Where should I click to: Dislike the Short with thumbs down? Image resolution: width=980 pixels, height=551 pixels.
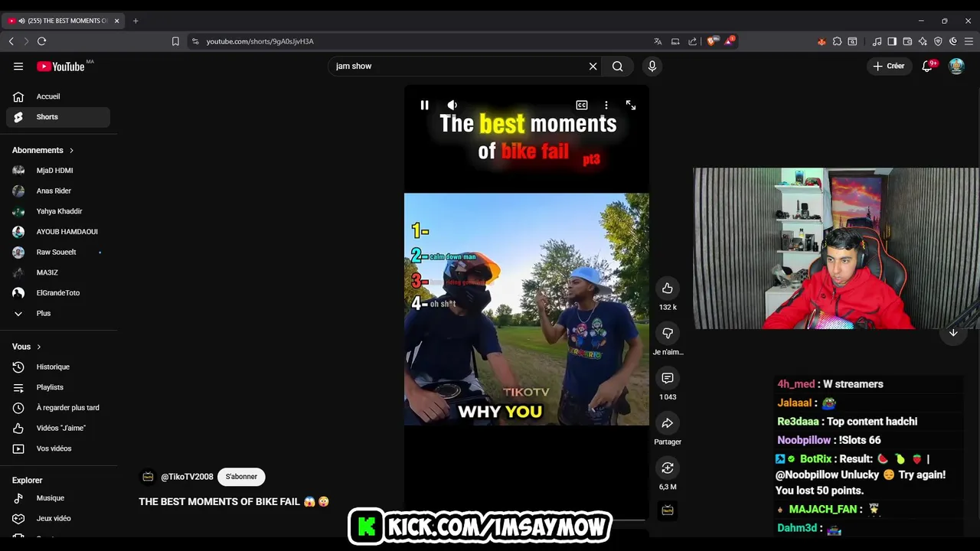(668, 333)
